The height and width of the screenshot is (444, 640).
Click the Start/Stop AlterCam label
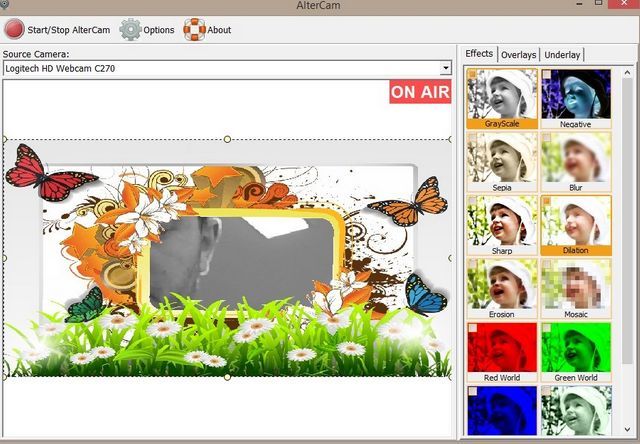(69, 30)
